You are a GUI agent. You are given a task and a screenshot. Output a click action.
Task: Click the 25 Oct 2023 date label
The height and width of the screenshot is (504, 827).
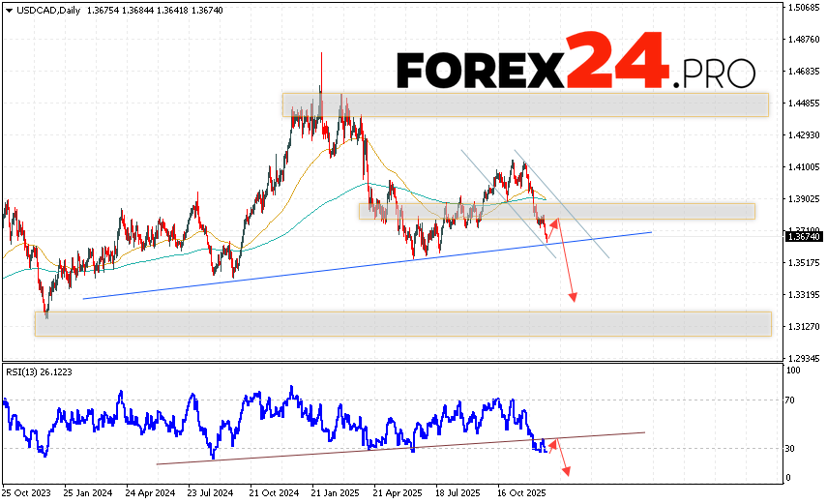click(x=27, y=491)
